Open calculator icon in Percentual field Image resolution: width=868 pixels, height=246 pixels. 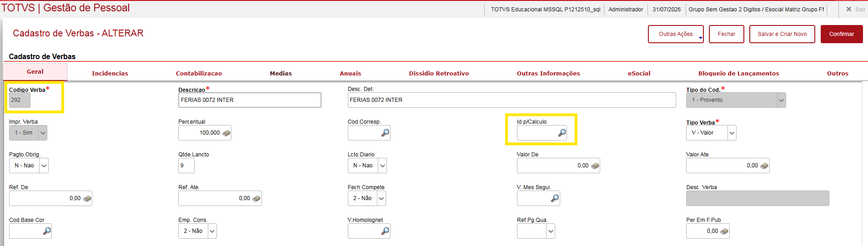coord(226,133)
